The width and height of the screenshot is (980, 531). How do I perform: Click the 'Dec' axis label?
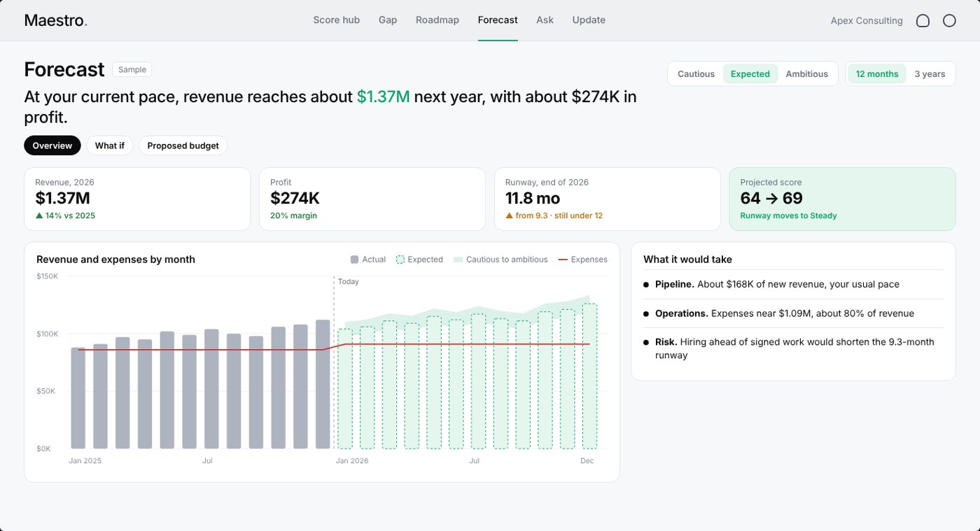(587, 461)
